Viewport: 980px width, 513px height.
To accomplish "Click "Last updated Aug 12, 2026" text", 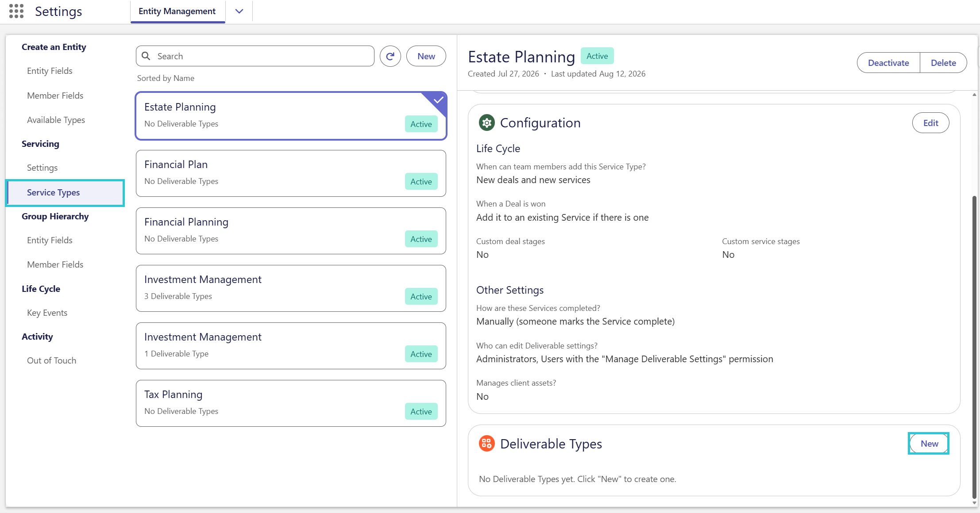I will click(x=598, y=74).
